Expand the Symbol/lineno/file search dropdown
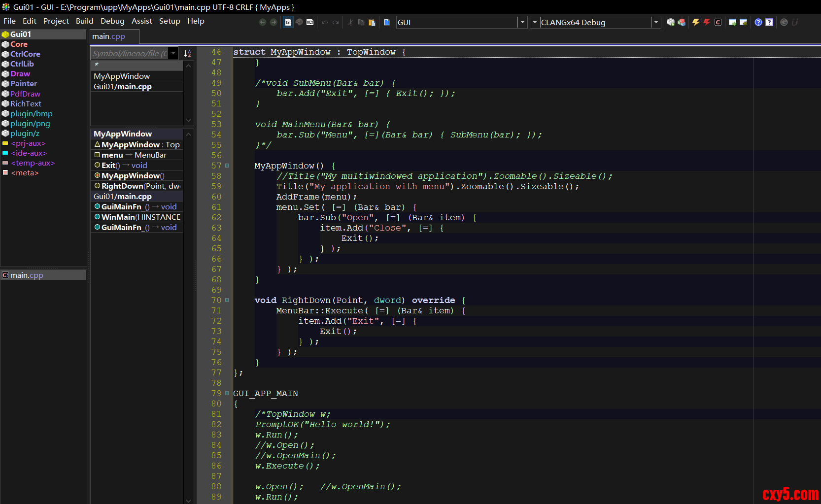Viewport: 821px width, 504px height. [173, 53]
